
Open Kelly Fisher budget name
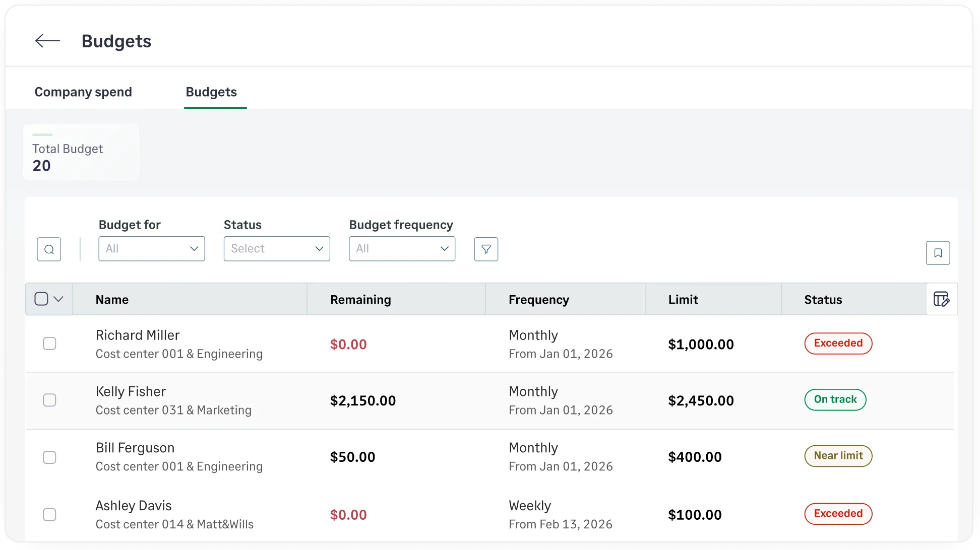(131, 392)
